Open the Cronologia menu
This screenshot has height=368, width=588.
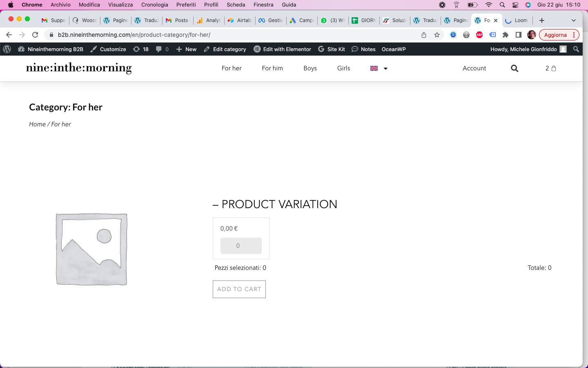154,5
